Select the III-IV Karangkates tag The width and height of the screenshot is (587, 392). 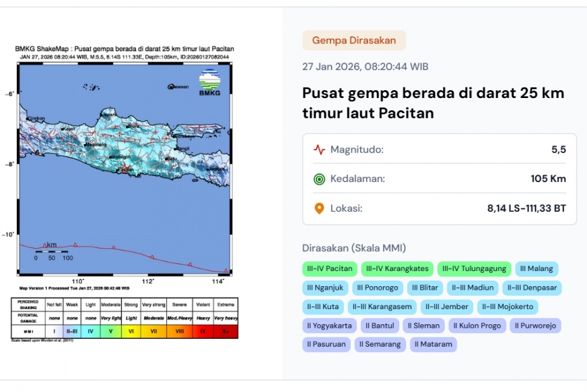click(x=396, y=269)
